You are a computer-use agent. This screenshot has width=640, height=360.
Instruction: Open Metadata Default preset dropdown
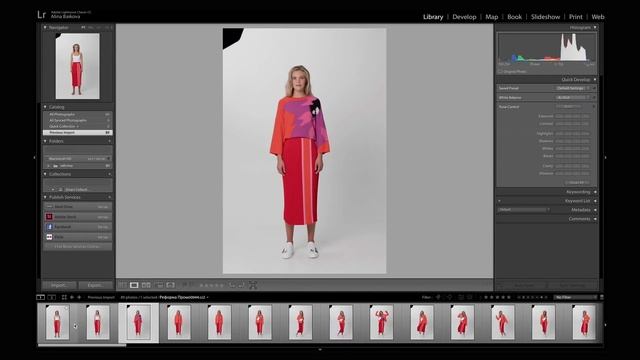click(x=524, y=209)
